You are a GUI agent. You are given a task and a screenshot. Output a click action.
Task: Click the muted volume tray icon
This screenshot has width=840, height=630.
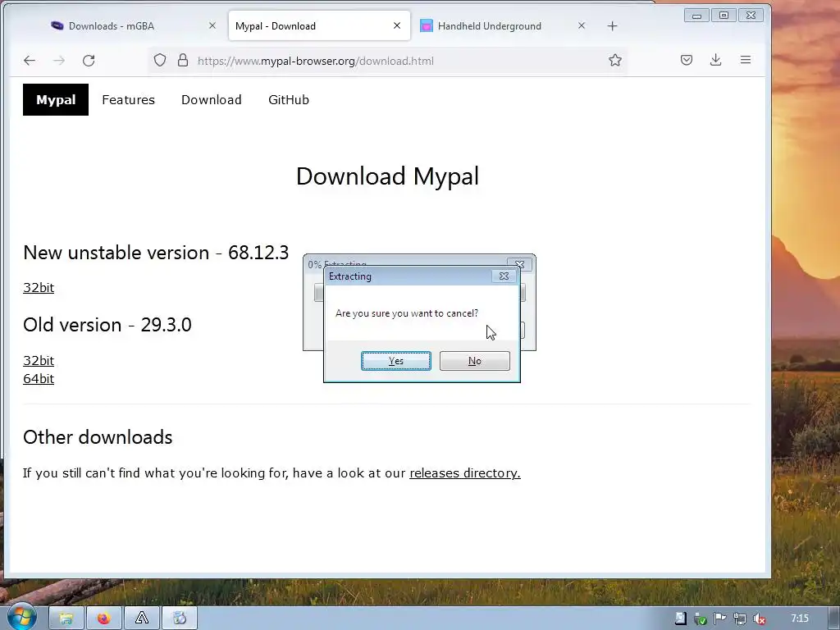click(x=759, y=619)
